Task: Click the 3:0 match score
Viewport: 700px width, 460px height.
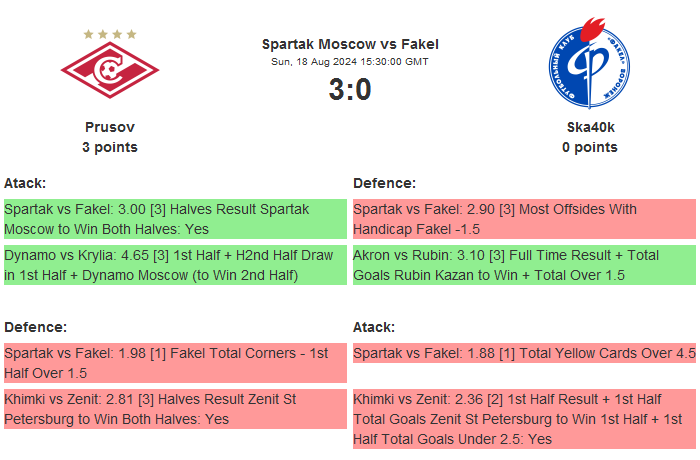Action: pos(350,90)
